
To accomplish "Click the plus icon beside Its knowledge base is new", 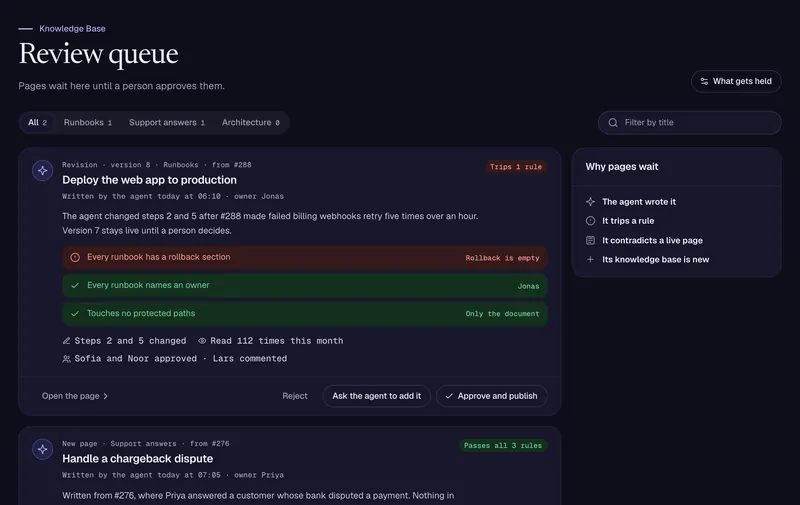I will pyautogui.click(x=590, y=260).
